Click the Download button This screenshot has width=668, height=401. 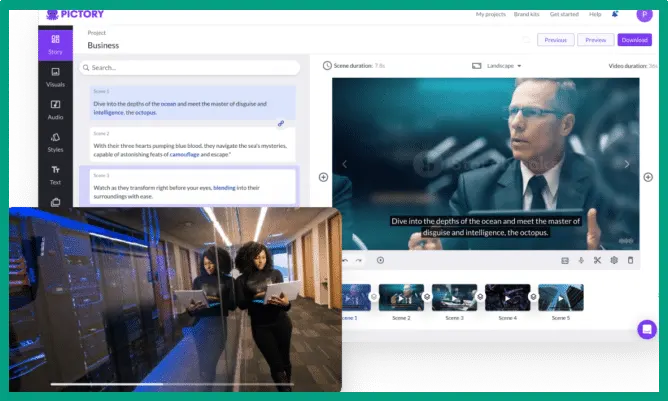click(634, 40)
